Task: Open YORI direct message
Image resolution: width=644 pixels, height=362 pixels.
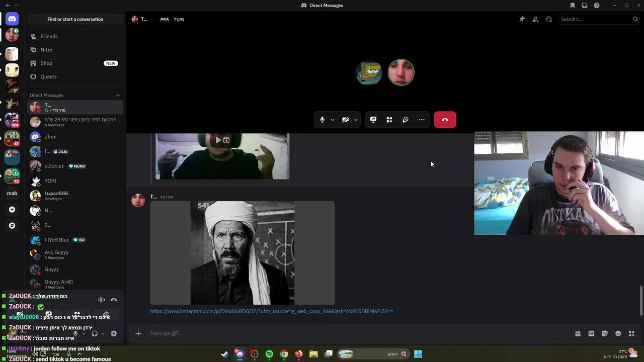Action: (75, 181)
